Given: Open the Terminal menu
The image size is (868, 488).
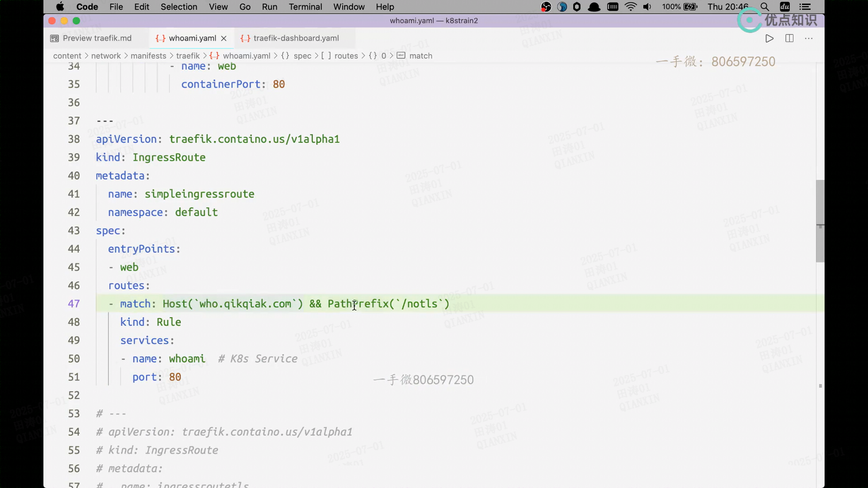Looking at the screenshot, I should (x=305, y=7).
